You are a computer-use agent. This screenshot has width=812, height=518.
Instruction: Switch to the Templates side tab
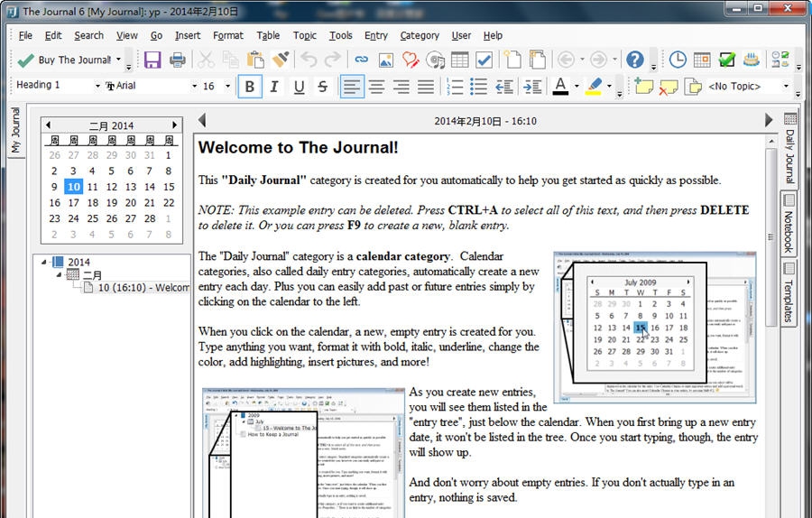pos(789,292)
